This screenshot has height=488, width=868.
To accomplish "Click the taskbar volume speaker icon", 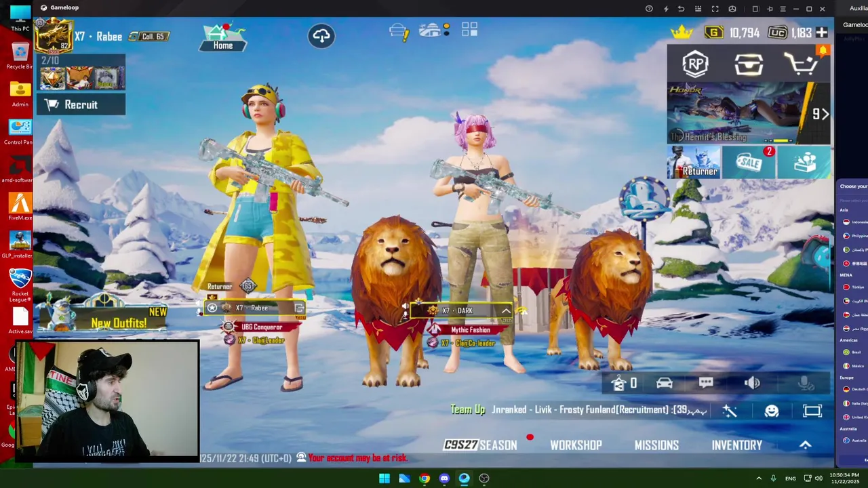I will [x=818, y=479].
